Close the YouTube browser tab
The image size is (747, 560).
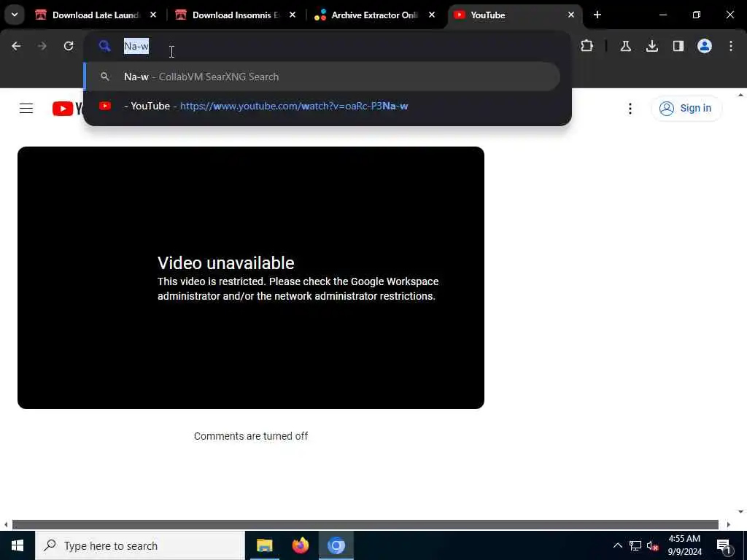coord(570,15)
